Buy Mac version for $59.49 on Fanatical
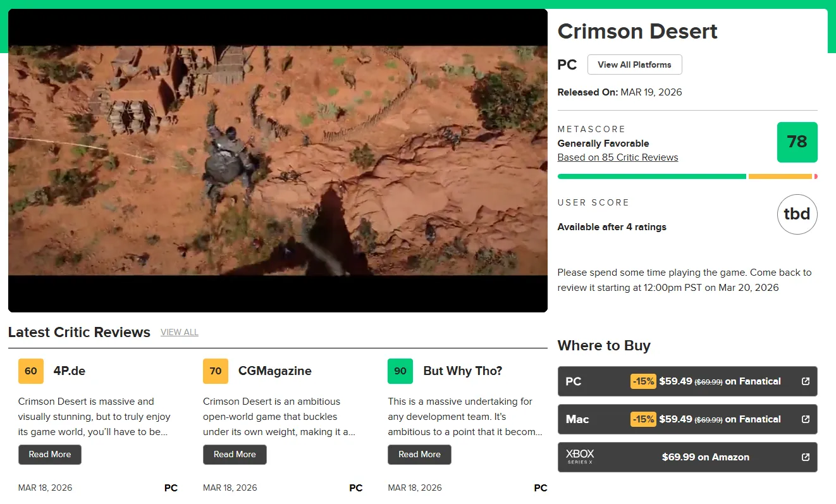Image resolution: width=836 pixels, height=504 pixels. point(687,419)
